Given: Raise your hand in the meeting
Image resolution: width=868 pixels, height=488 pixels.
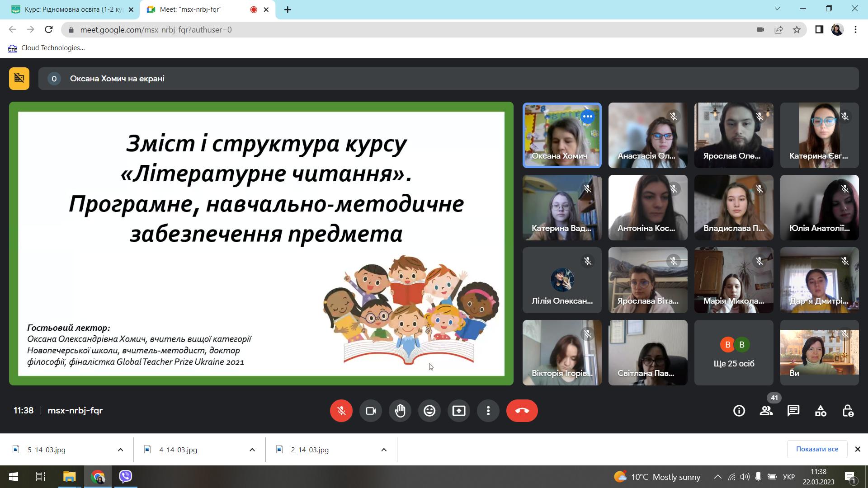Looking at the screenshot, I should pyautogui.click(x=400, y=411).
